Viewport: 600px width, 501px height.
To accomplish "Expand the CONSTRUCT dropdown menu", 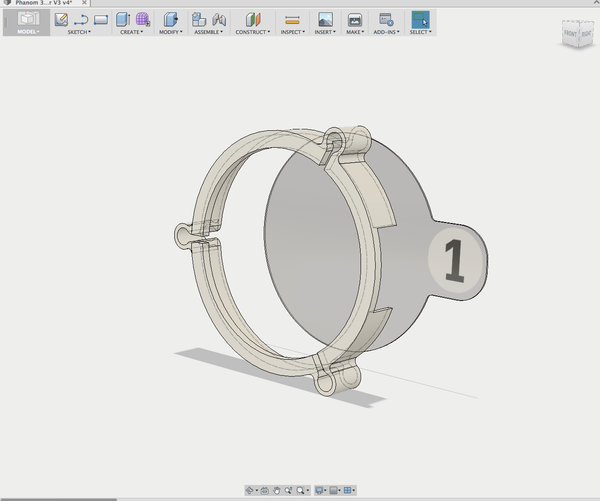I will (x=252, y=32).
